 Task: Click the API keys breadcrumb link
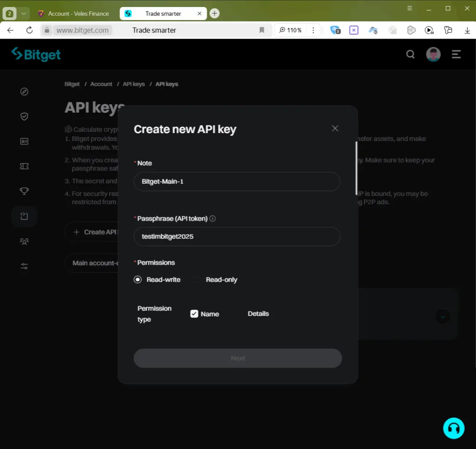tap(133, 84)
